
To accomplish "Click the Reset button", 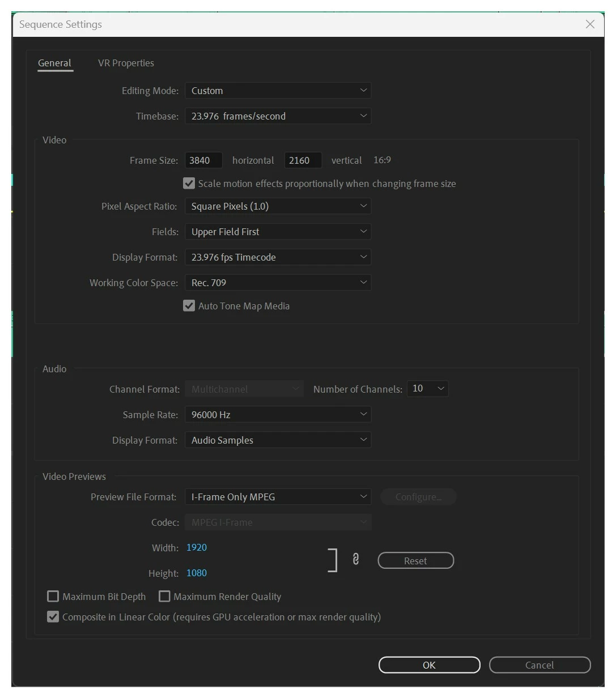I will click(415, 560).
